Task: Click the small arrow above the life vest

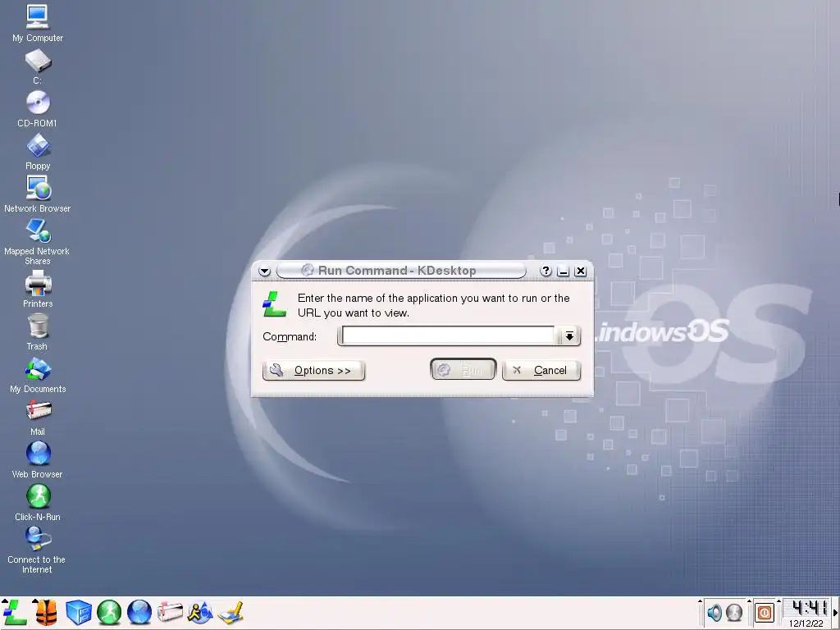Action: 34,600
